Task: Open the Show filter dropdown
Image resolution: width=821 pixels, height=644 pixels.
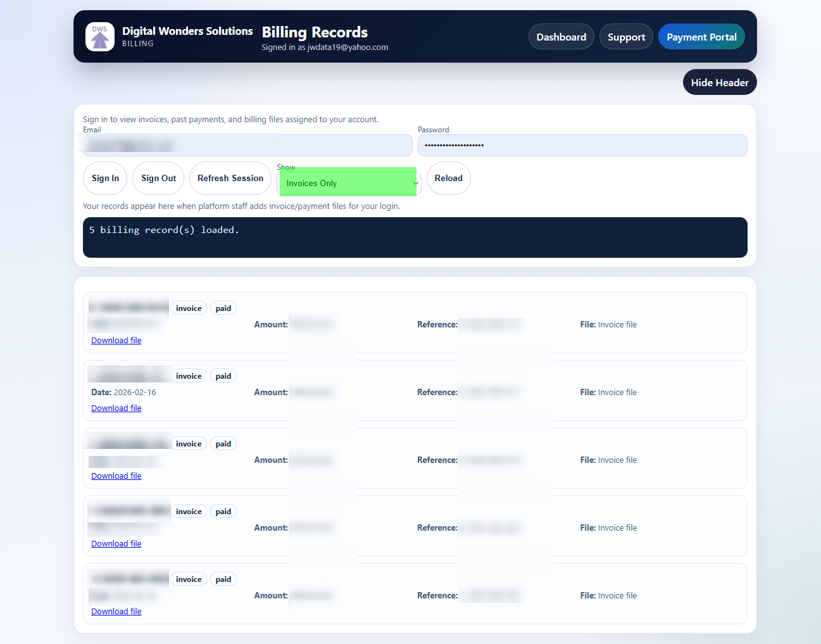Action: pyautogui.click(x=348, y=182)
